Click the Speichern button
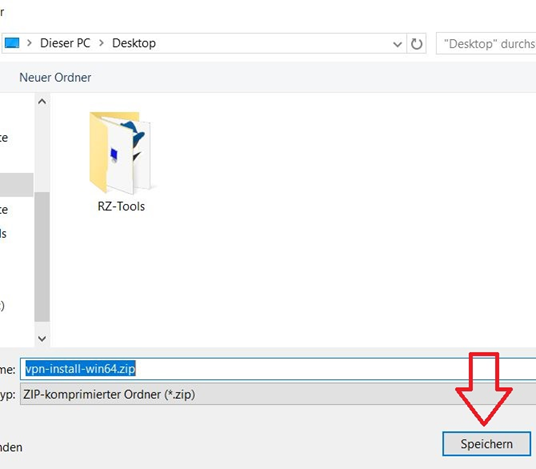Screen dimensions: 536x469 486,444
